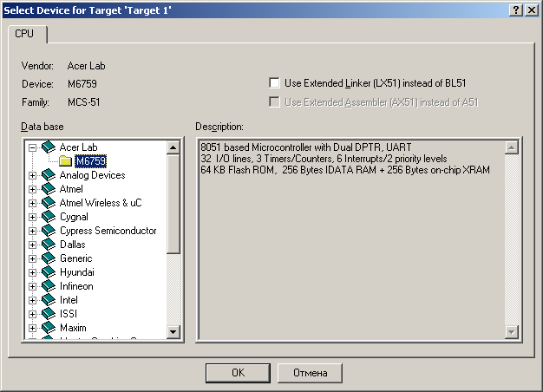Select Cygnal in the database tree
The image size is (543, 392).
tap(74, 217)
